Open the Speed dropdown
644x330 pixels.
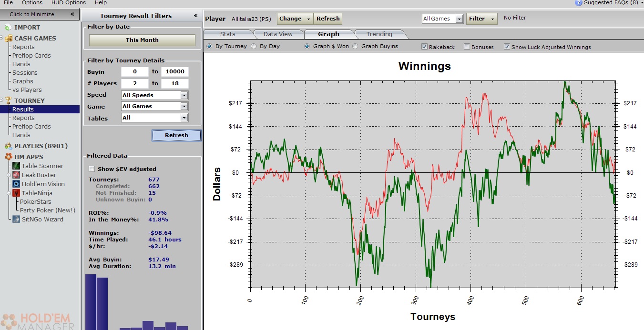point(184,95)
